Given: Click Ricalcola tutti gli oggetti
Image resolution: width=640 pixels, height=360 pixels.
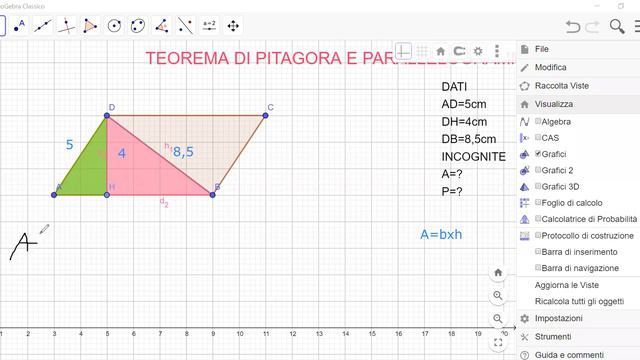Looking at the screenshot, I should pyautogui.click(x=579, y=301).
